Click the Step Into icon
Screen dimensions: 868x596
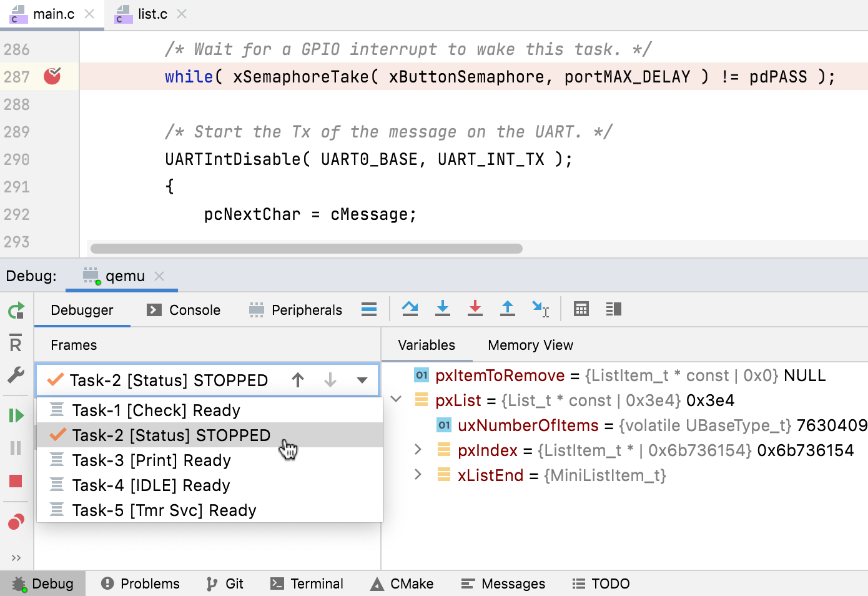(x=443, y=309)
